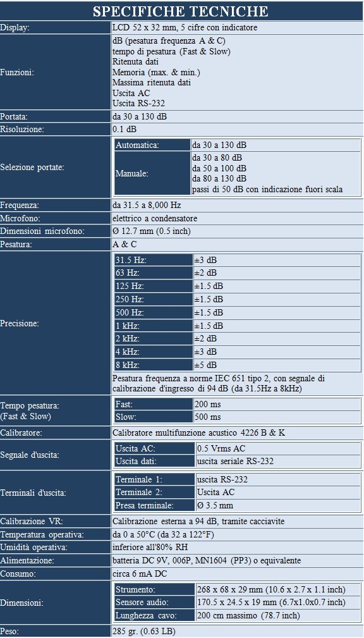Click the '200 ms' value
364x638 pixels.
(x=208, y=405)
